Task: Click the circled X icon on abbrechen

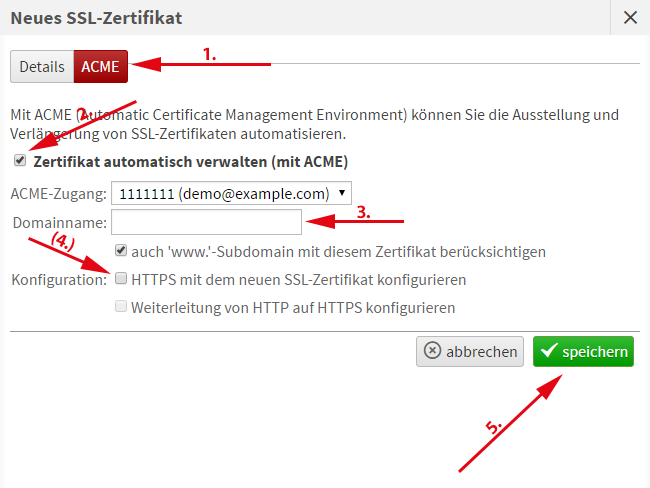Action: 432,351
